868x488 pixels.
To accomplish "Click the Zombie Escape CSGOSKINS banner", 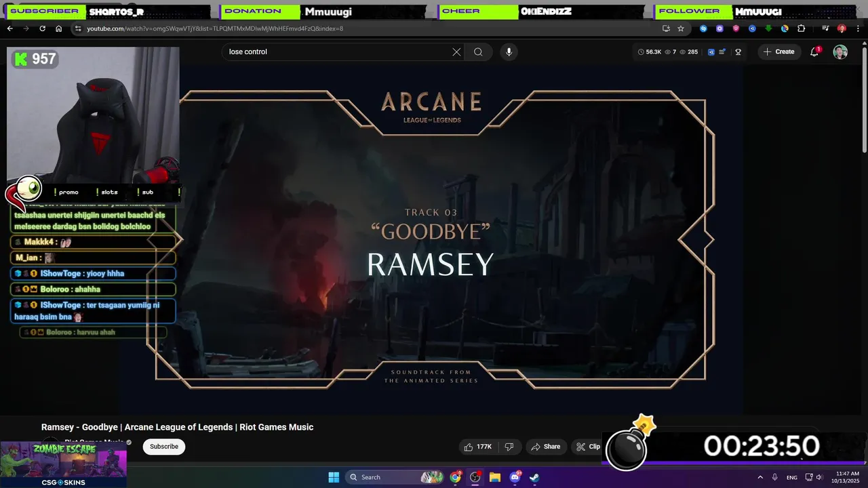I will tap(63, 464).
